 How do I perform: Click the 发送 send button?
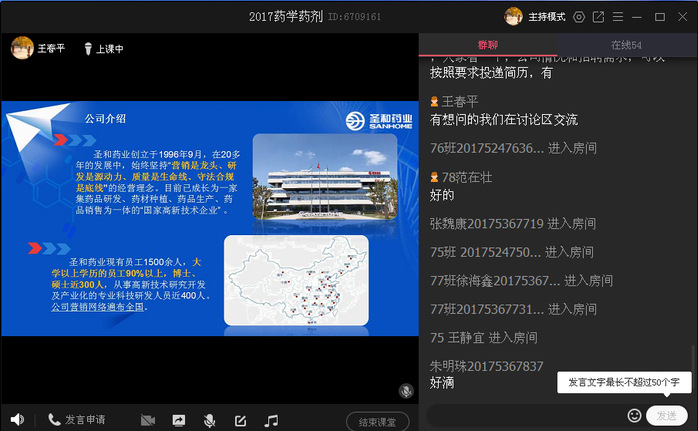pos(667,415)
